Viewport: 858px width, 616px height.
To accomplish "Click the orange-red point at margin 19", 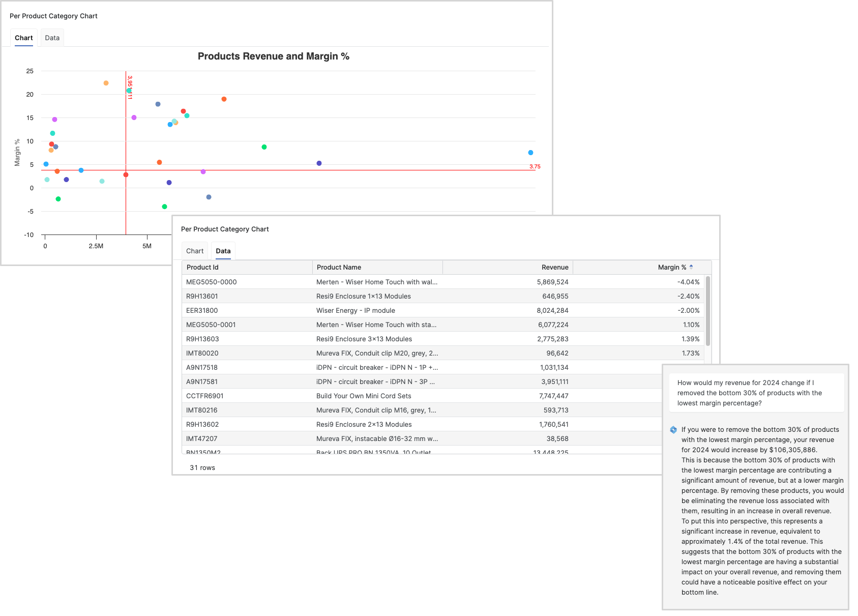I will pos(224,99).
